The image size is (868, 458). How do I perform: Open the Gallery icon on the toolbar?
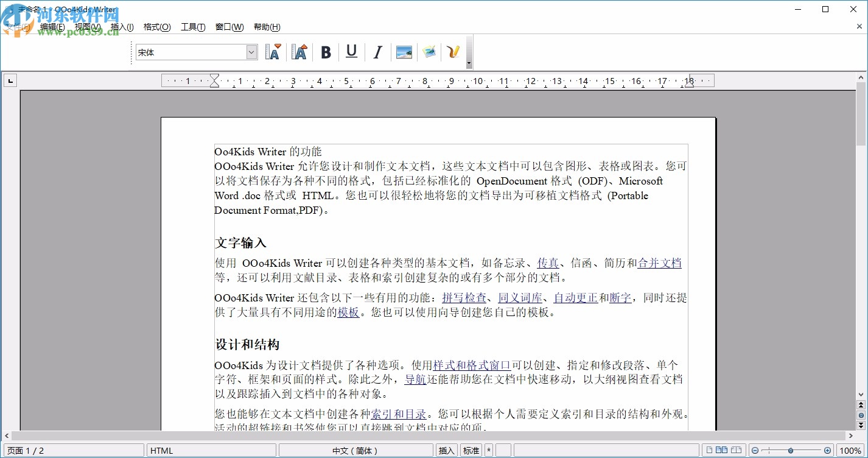coord(429,52)
